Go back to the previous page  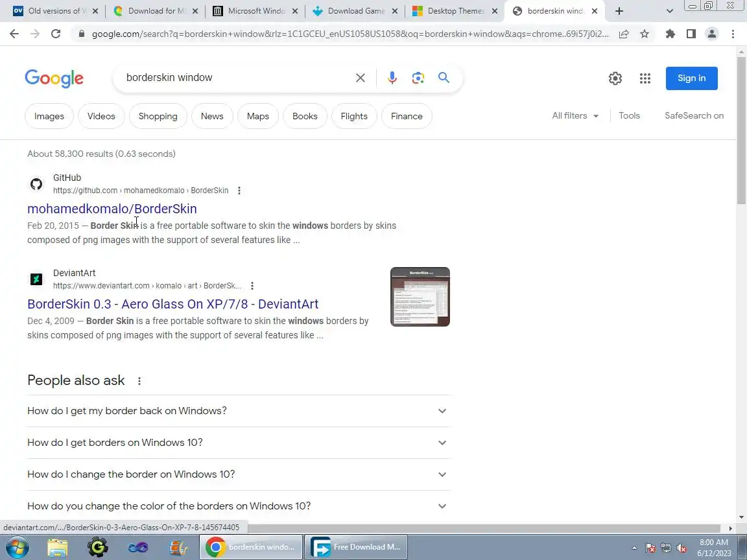tap(14, 34)
